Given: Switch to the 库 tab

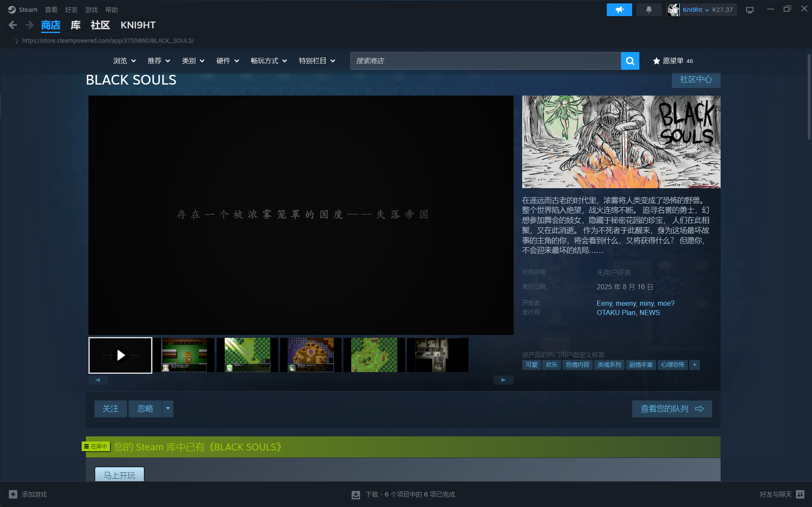Looking at the screenshot, I should tap(76, 25).
